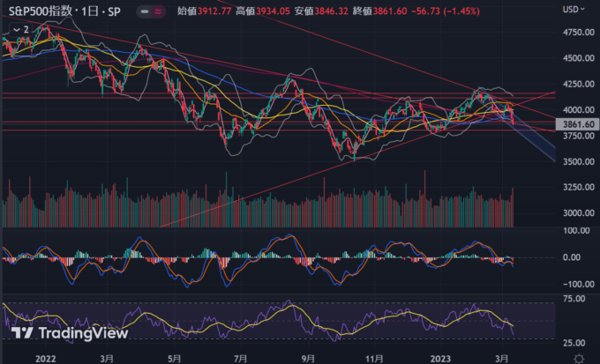The height and width of the screenshot is (364, 600).
Task: Collapse indicator legend chevron showing 2
Action: [17, 29]
